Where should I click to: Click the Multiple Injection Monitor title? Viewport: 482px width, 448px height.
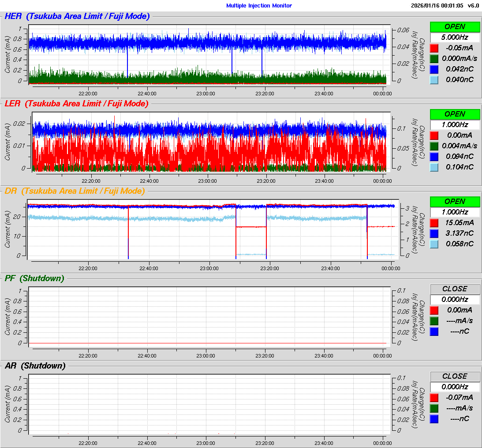click(259, 6)
